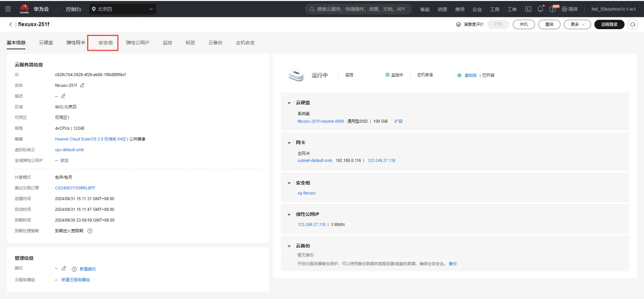Open the sg-flexusx security group link
The height and width of the screenshot is (299, 644).
307,193
